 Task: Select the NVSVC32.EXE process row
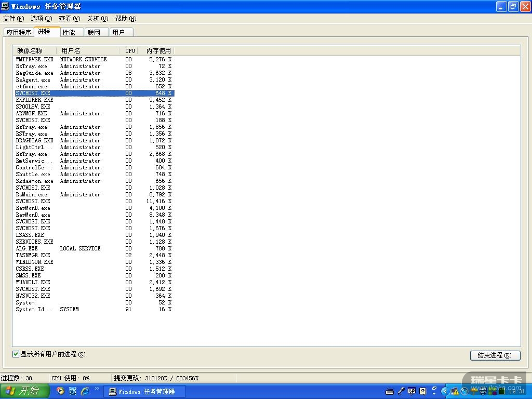pyautogui.click(x=95, y=296)
